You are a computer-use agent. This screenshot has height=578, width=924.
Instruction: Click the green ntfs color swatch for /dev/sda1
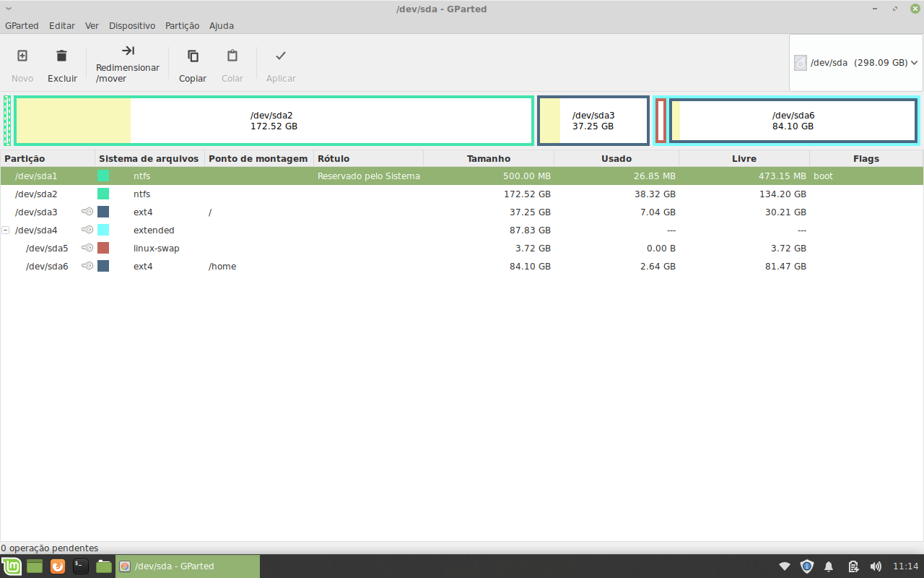tap(103, 176)
